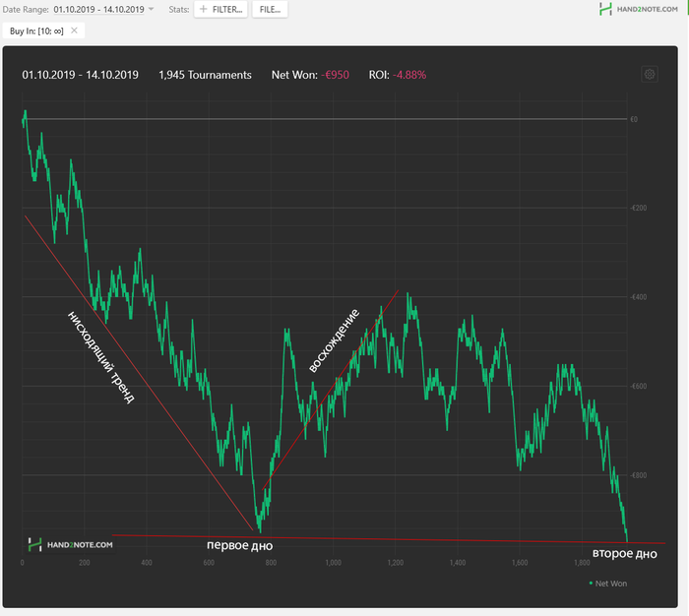The height and width of the screenshot is (616, 689).
Task: Click the plus FILTER button
Action: tap(220, 9)
